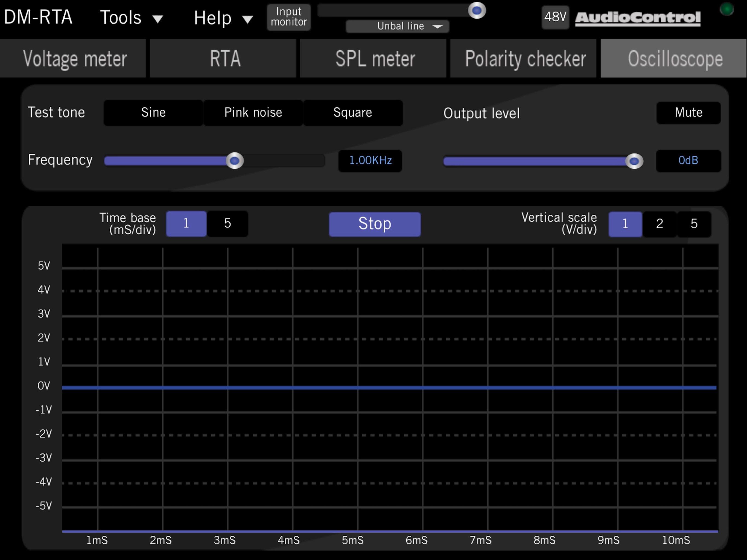Mute the output level
The width and height of the screenshot is (747, 560).
(688, 112)
